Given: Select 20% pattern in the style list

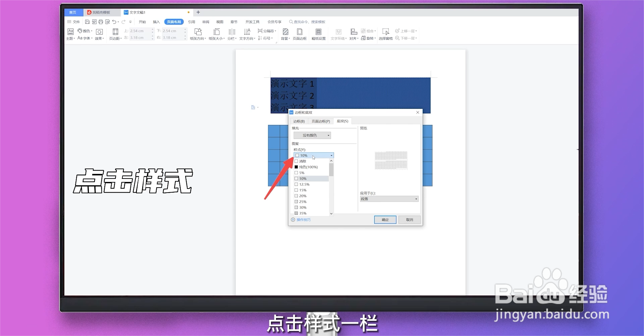Looking at the screenshot, I should click(x=311, y=196).
